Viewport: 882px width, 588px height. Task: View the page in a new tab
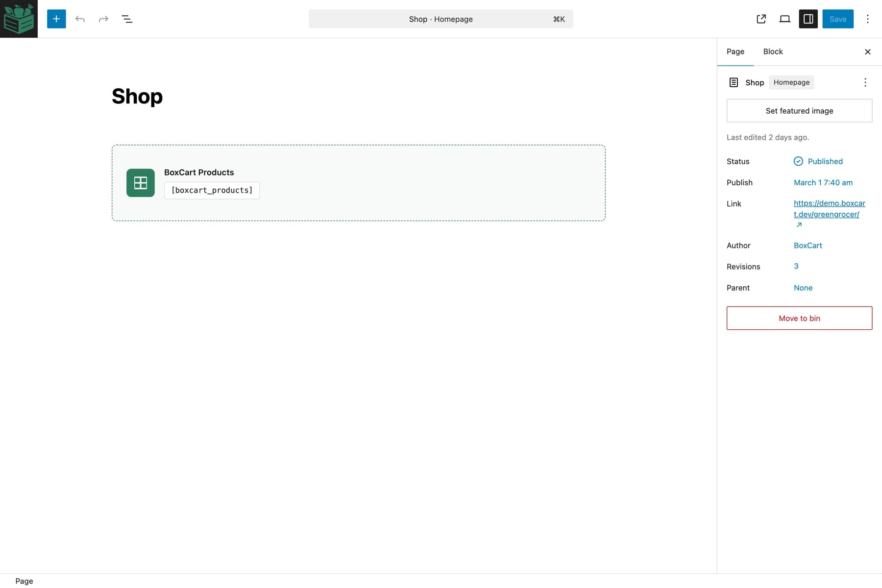coord(761,19)
